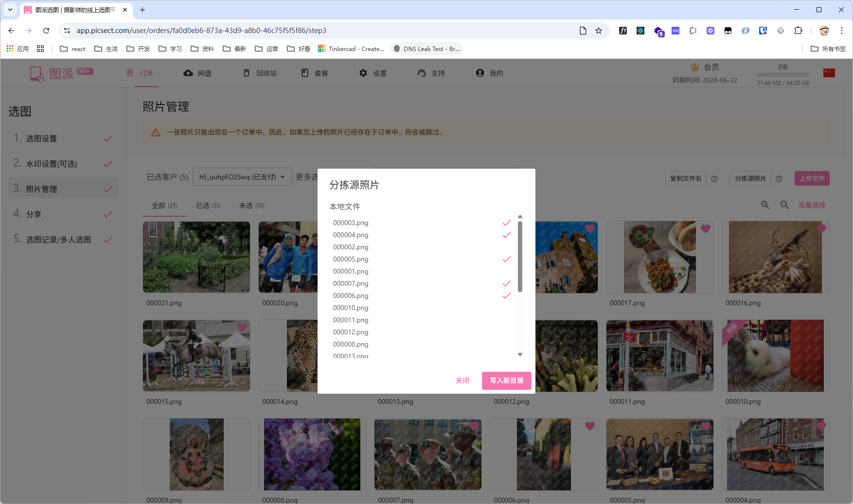The width and height of the screenshot is (853, 504).
Task: Open the 我的 profile section
Action: coord(489,73)
